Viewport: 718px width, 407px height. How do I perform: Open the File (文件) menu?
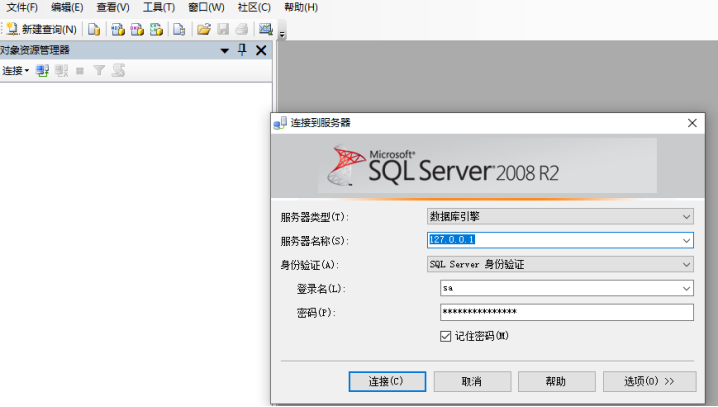click(22, 7)
